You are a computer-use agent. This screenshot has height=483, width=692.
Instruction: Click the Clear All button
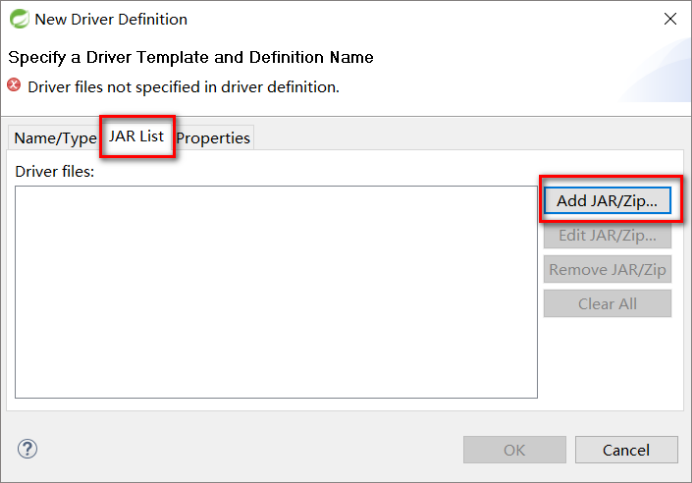tap(607, 304)
